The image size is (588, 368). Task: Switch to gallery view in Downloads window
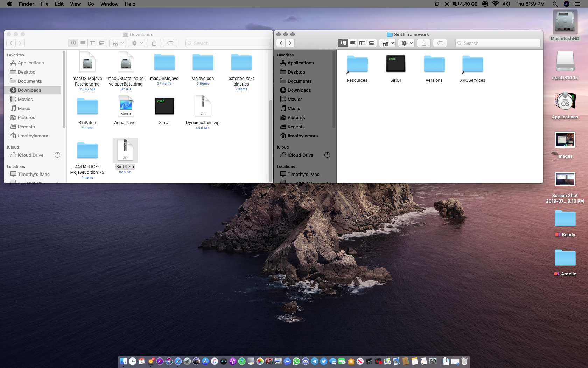(102, 43)
